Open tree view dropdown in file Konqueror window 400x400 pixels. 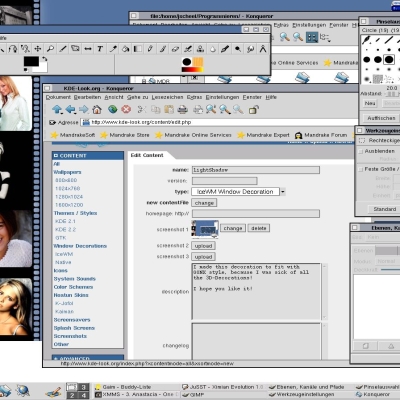(x=325, y=37)
